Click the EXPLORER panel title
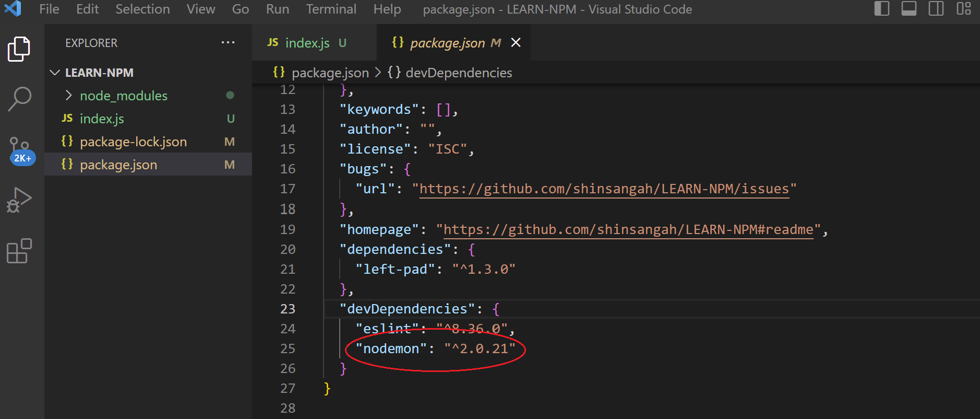 (91, 43)
